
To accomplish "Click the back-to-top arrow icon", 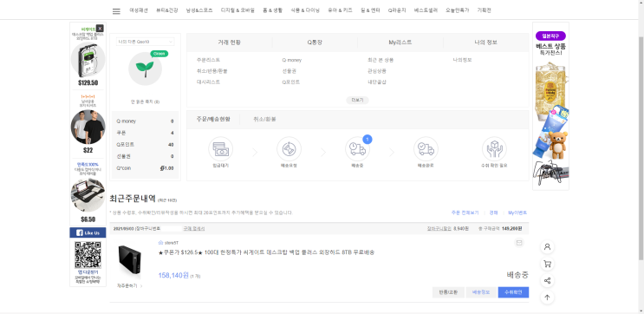I will click(547, 298).
